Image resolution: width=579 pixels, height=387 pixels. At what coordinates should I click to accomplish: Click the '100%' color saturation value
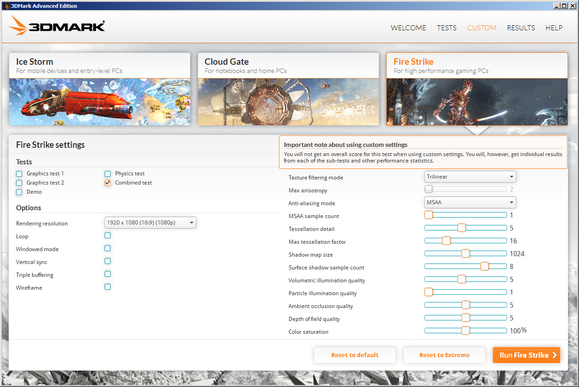click(x=518, y=331)
